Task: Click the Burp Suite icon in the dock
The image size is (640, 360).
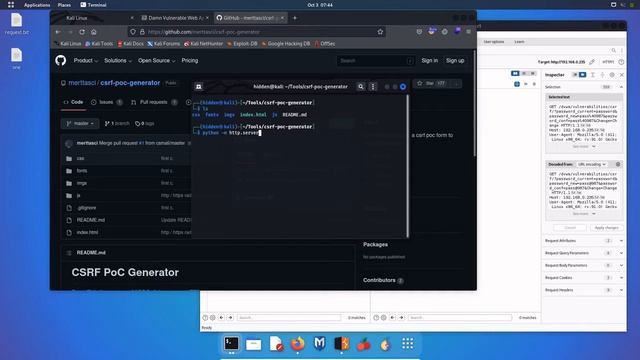Action: pyautogui.click(x=342, y=344)
